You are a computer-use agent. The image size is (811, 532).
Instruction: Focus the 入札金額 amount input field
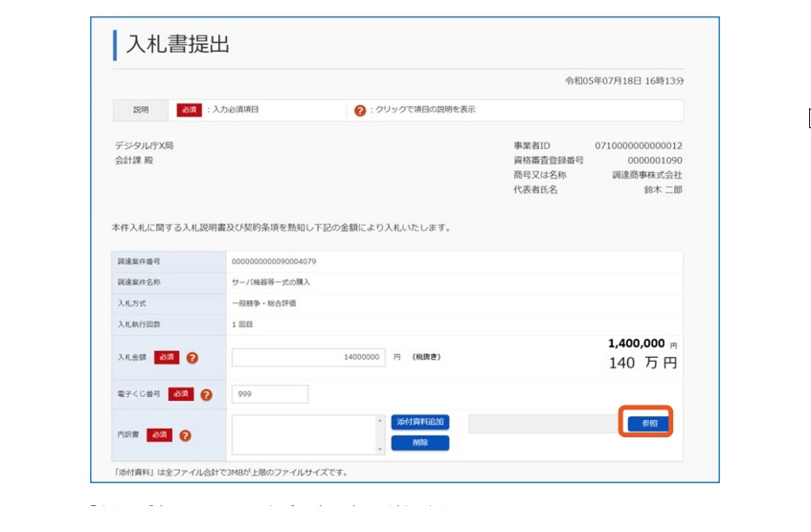click(308, 357)
